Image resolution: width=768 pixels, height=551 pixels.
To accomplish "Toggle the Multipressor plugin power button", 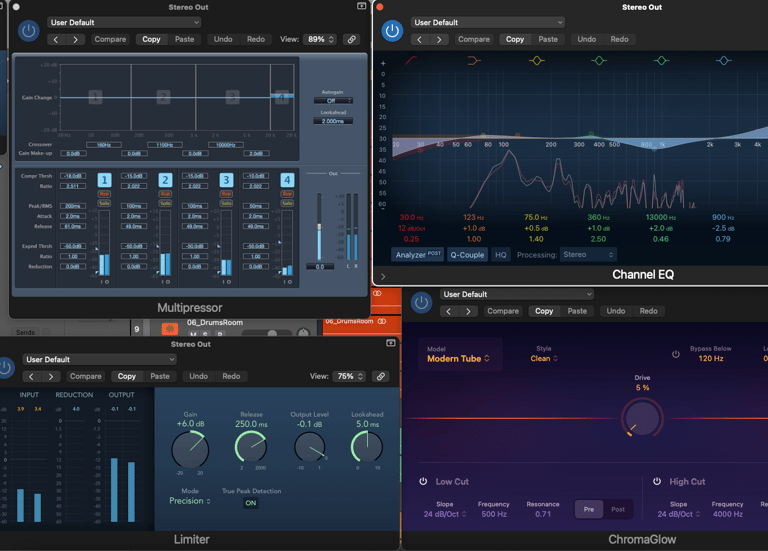I will point(28,32).
